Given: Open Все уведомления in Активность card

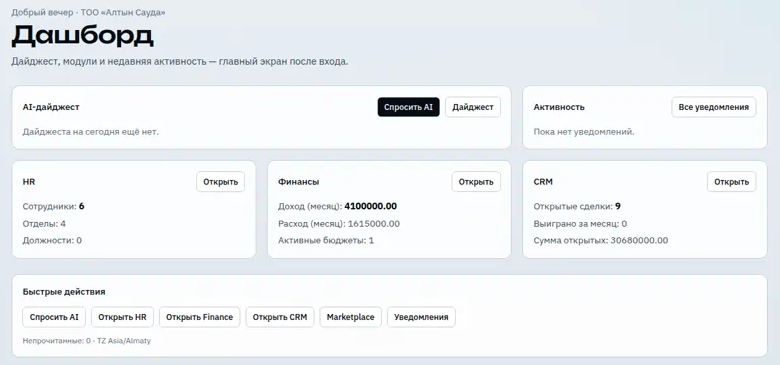Looking at the screenshot, I should click(x=713, y=107).
